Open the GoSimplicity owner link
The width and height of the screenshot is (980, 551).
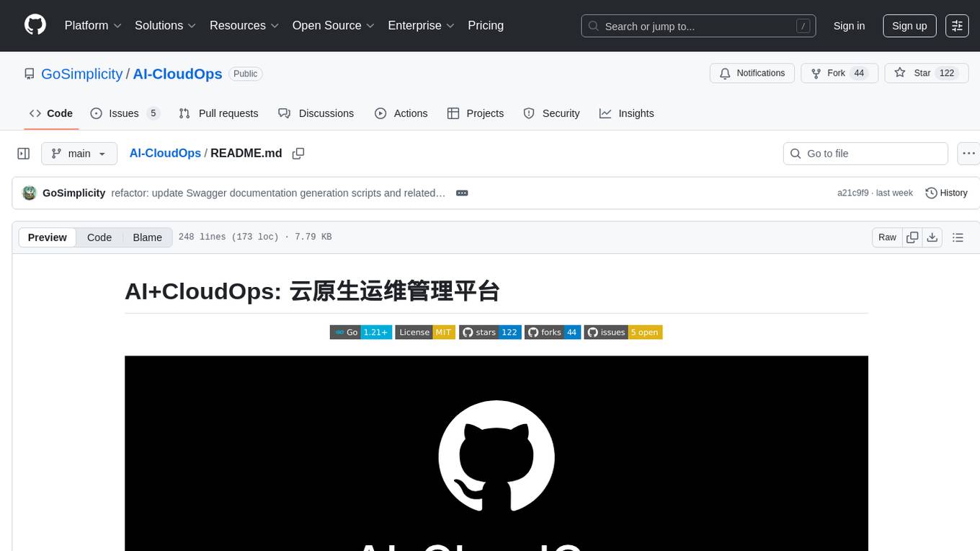point(82,74)
